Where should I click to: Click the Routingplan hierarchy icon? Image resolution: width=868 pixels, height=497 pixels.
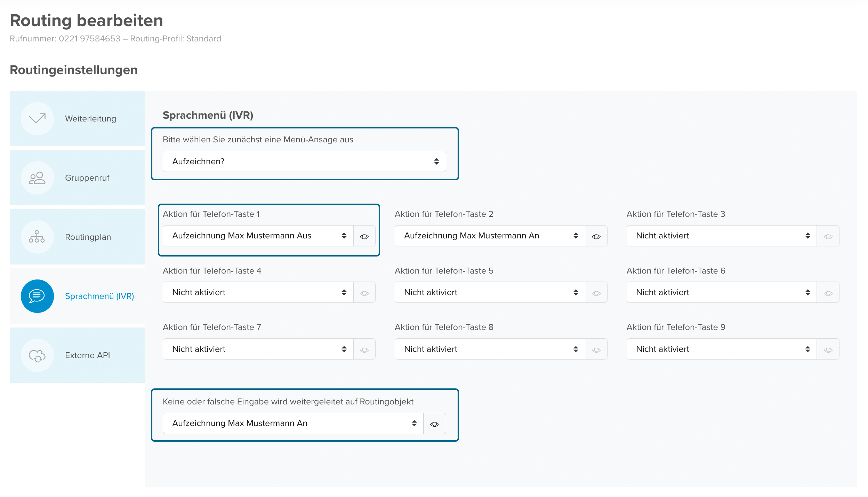tap(37, 237)
